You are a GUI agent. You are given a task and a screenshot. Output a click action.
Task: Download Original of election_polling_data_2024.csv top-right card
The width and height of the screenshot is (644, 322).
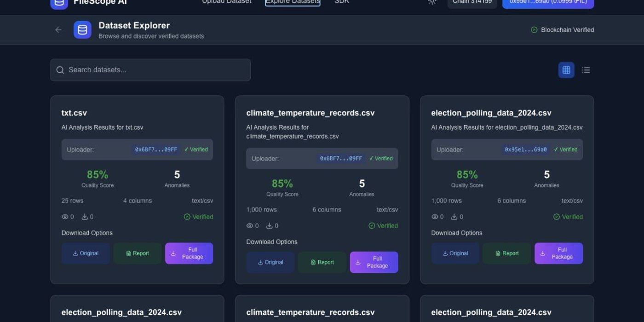click(455, 253)
